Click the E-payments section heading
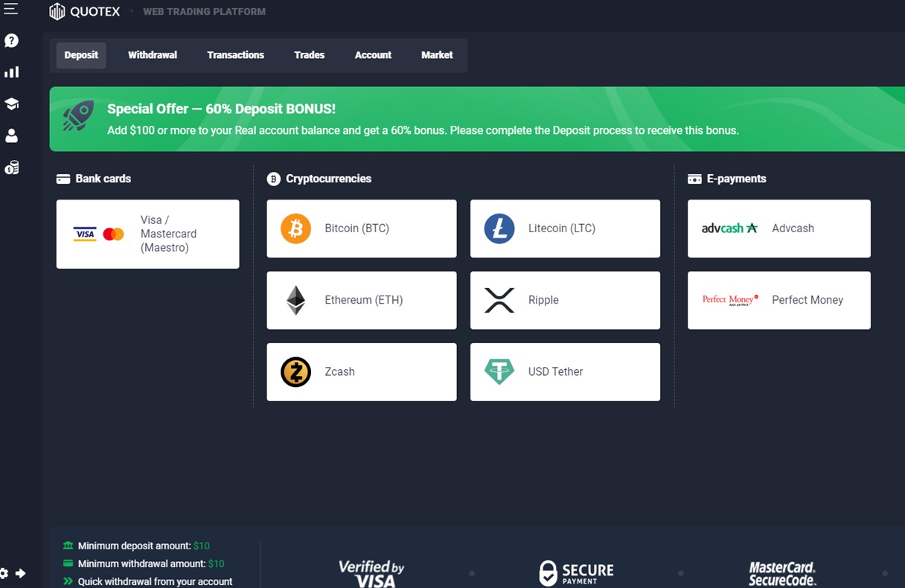905x588 pixels. 737,179
